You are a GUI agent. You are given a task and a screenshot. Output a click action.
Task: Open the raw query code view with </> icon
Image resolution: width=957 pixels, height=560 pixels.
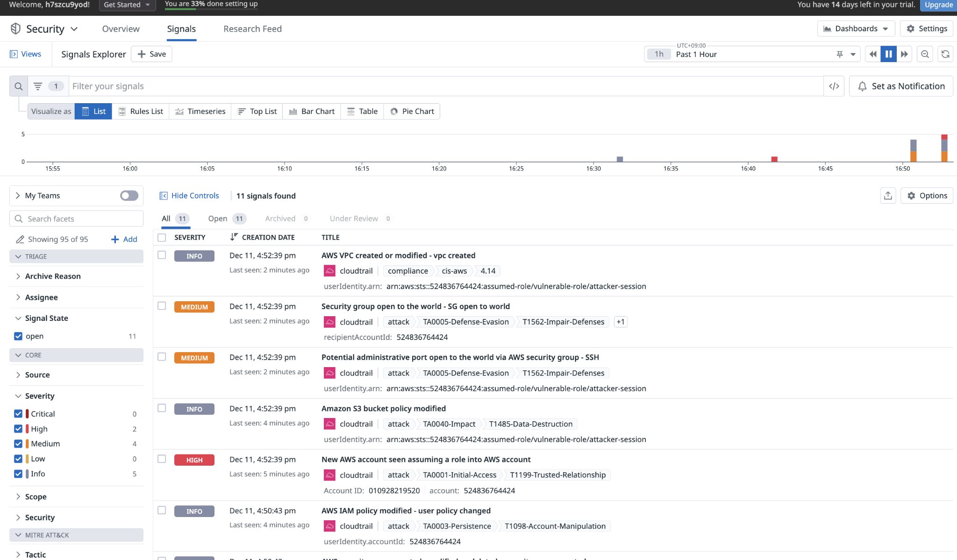click(834, 86)
